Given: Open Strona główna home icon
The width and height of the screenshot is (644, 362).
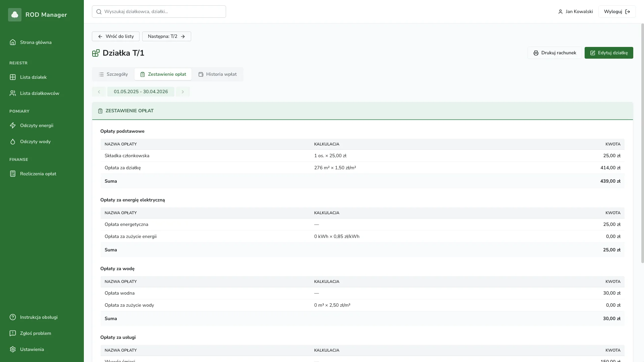Looking at the screenshot, I should pyautogui.click(x=13, y=42).
